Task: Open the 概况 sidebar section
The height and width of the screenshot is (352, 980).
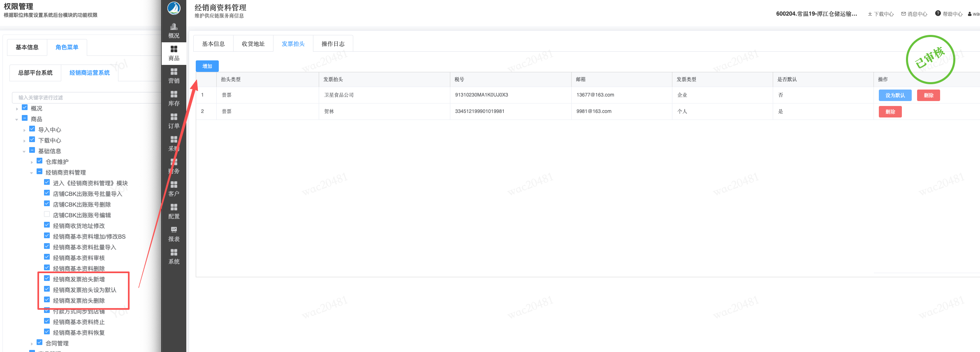Action: pos(174,31)
